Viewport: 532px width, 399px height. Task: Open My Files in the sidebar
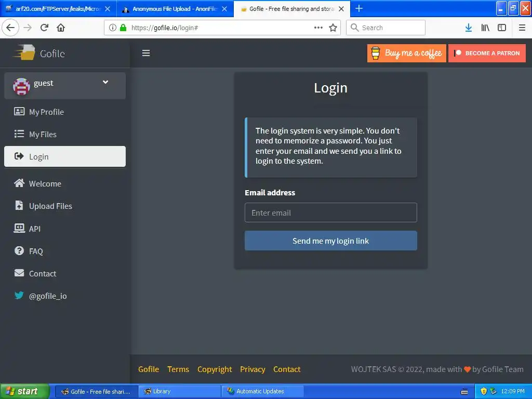point(65,134)
